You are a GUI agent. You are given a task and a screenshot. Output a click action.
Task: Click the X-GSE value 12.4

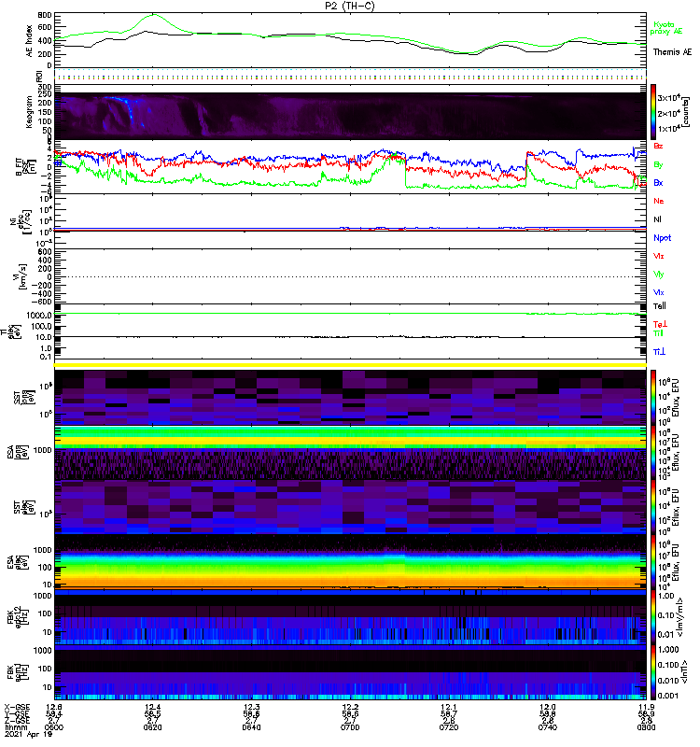pyautogui.click(x=152, y=707)
